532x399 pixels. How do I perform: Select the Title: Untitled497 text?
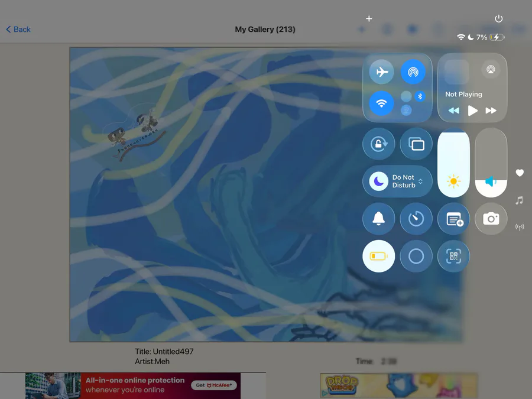(164, 352)
